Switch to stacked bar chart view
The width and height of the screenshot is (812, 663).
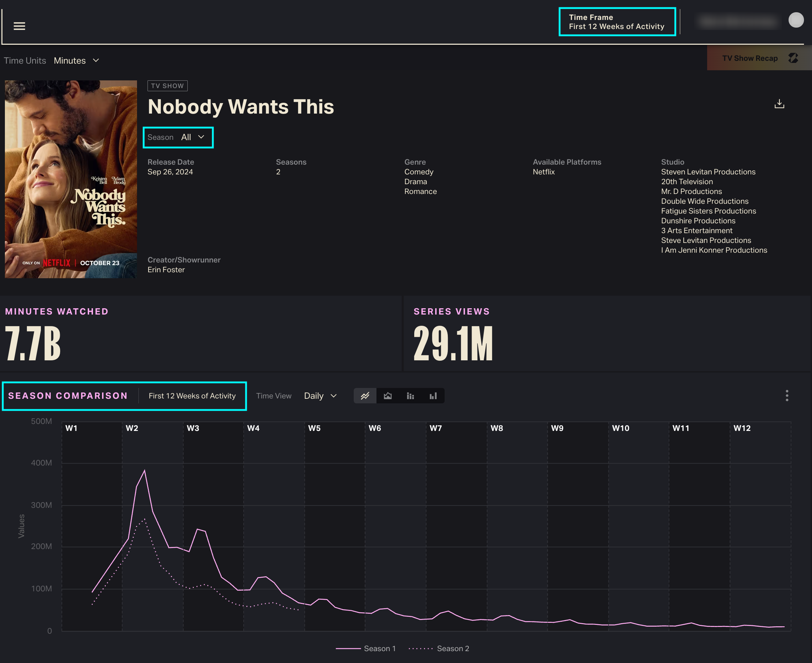point(410,396)
